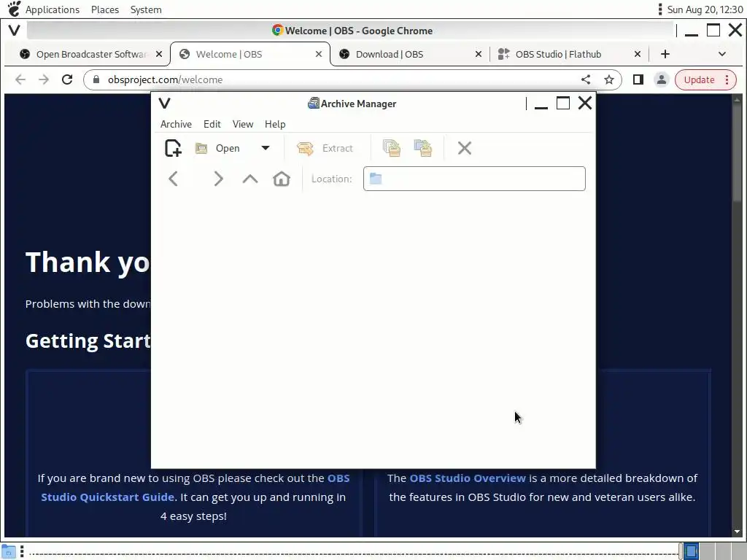Open the Applications menu
The width and height of the screenshot is (747, 560).
(53, 9)
